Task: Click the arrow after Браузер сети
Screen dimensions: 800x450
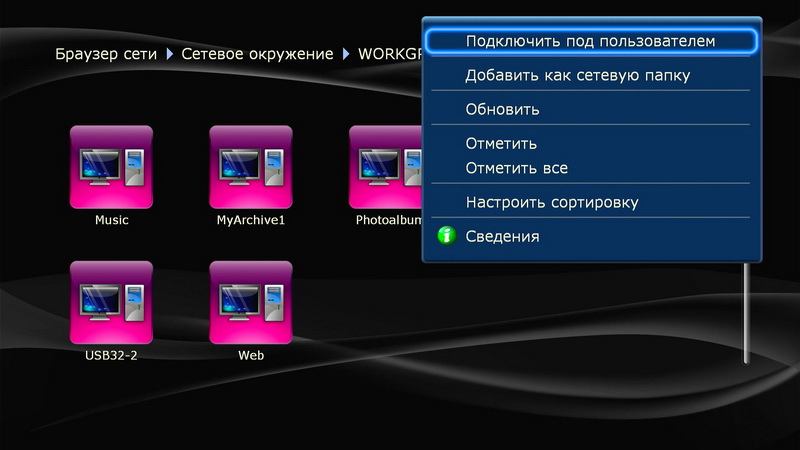Action: tap(170, 53)
